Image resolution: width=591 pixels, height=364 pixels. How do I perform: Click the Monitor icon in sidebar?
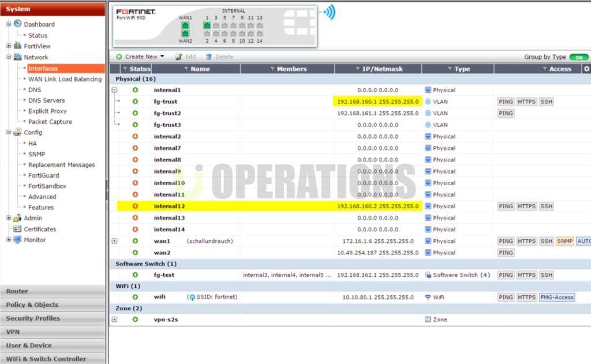click(x=17, y=239)
